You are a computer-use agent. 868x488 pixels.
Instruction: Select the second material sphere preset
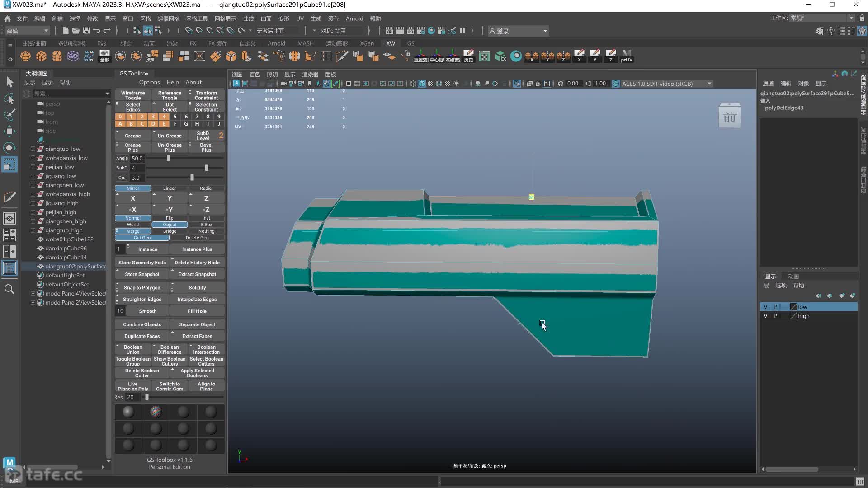156,412
